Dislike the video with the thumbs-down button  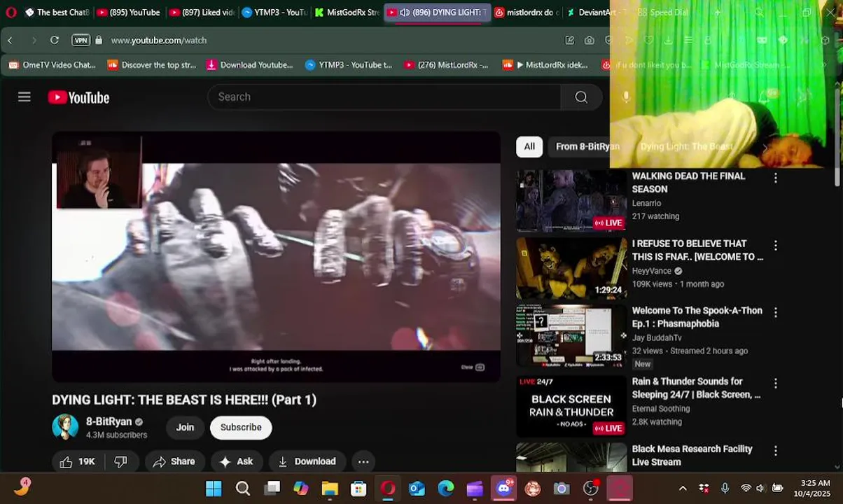[121, 461]
